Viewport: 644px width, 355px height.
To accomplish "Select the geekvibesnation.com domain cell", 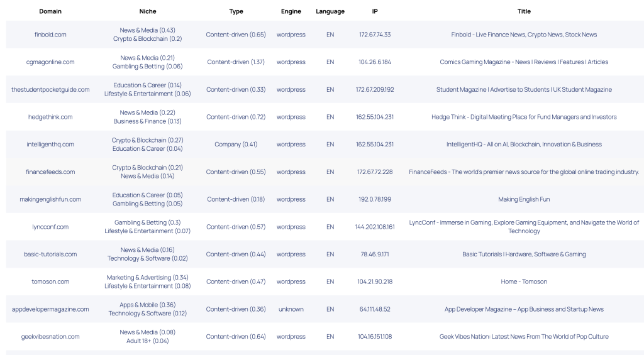I will pos(50,337).
